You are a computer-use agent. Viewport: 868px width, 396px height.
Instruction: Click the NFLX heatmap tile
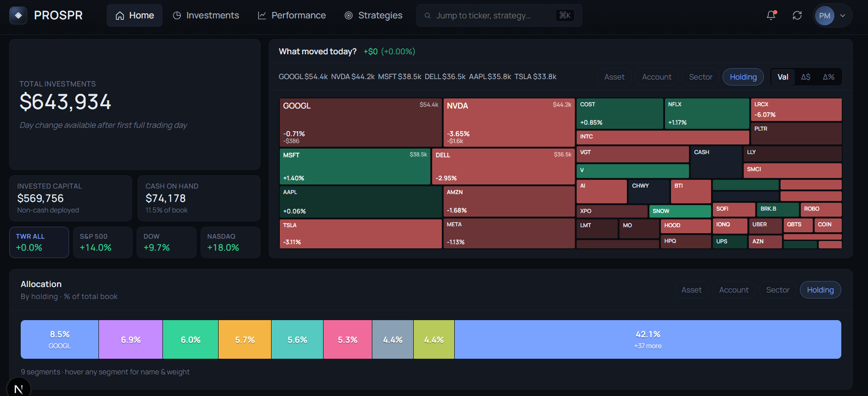(707, 114)
